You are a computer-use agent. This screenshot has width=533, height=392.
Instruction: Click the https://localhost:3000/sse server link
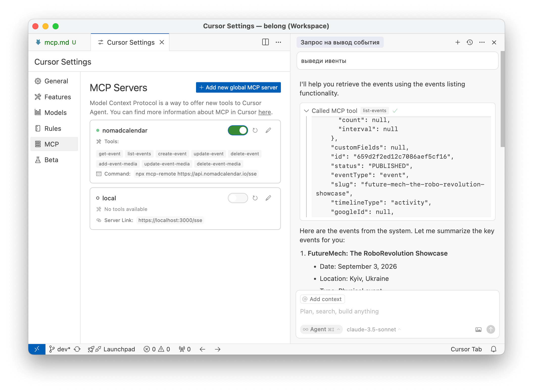pyautogui.click(x=170, y=220)
